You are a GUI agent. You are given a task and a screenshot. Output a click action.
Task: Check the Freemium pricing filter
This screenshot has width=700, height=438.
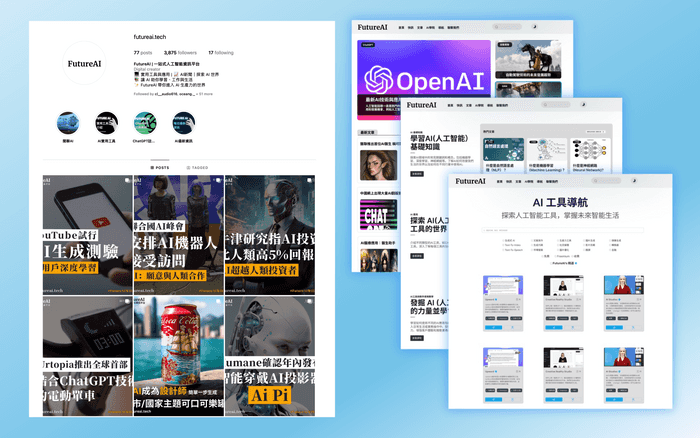coord(562,256)
